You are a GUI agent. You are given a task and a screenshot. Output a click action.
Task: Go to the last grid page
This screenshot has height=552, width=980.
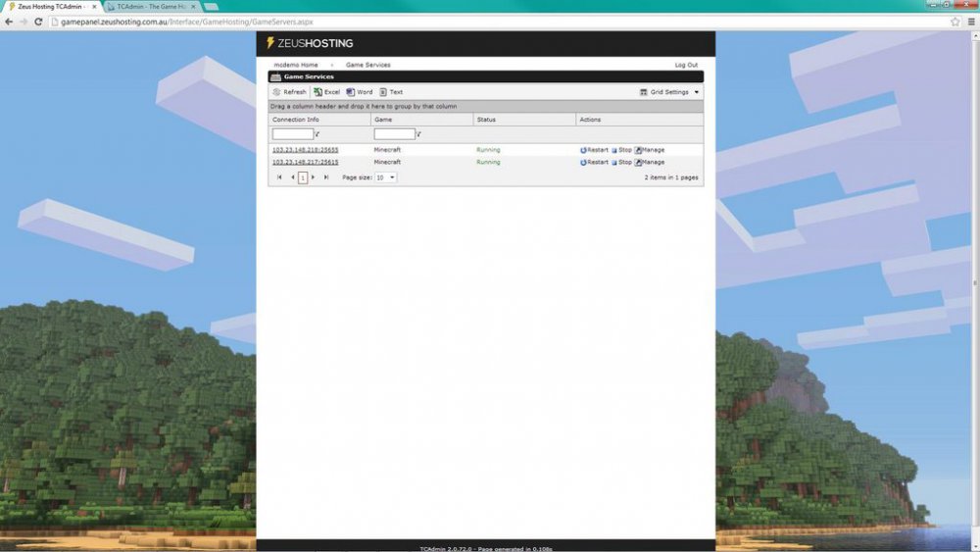coord(326,177)
